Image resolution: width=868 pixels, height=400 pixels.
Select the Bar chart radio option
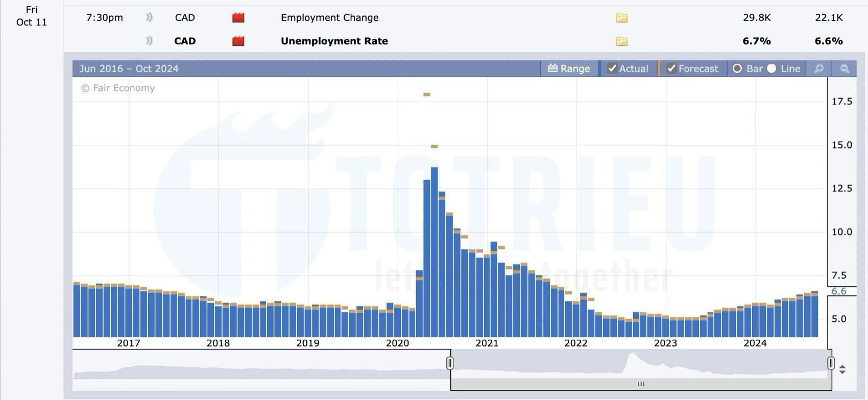pos(737,68)
